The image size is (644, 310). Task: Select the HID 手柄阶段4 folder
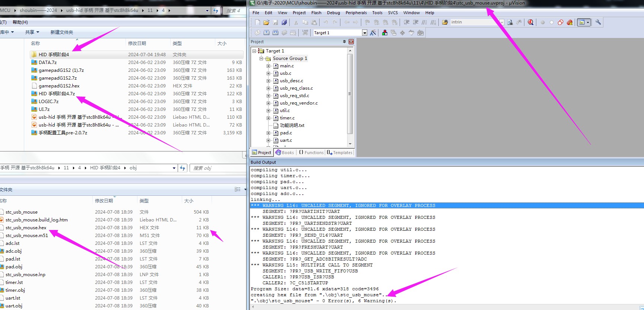(136, 54)
